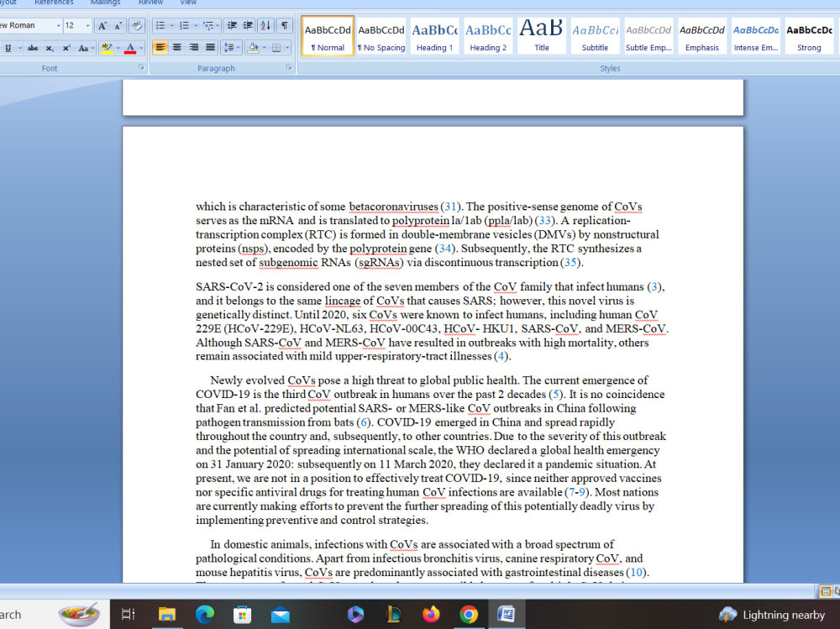Open the References ribbon tab

pos(54,3)
